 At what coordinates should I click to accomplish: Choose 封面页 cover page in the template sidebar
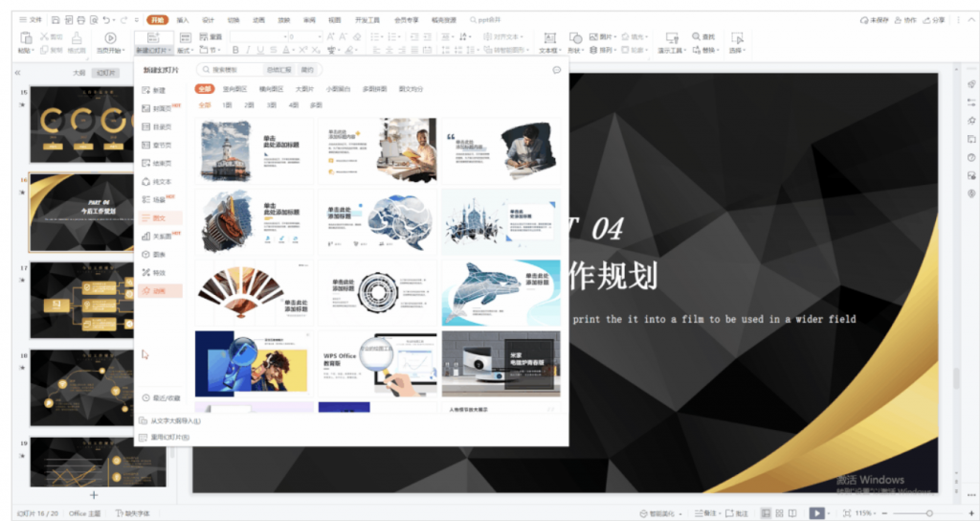pos(161,108)
